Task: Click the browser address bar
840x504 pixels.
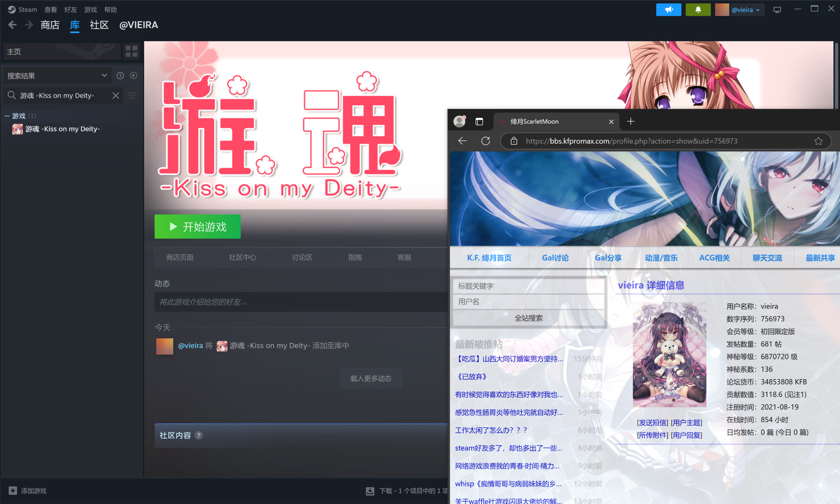Action: tap(665, 141)
